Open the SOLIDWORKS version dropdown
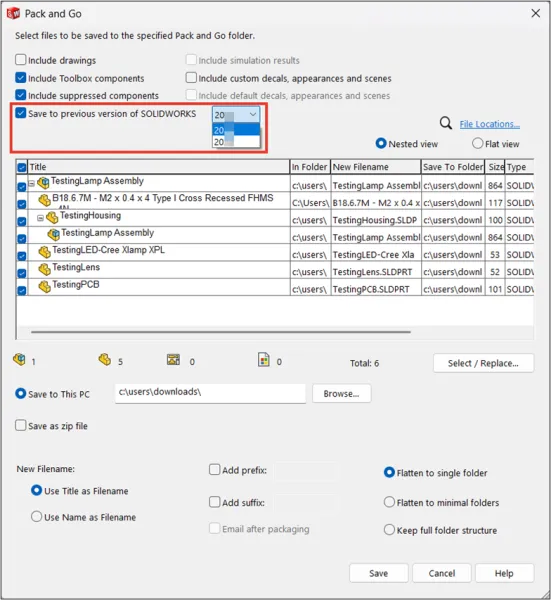The height and width of the screenshot is (600, 551). tap(236, 114)
